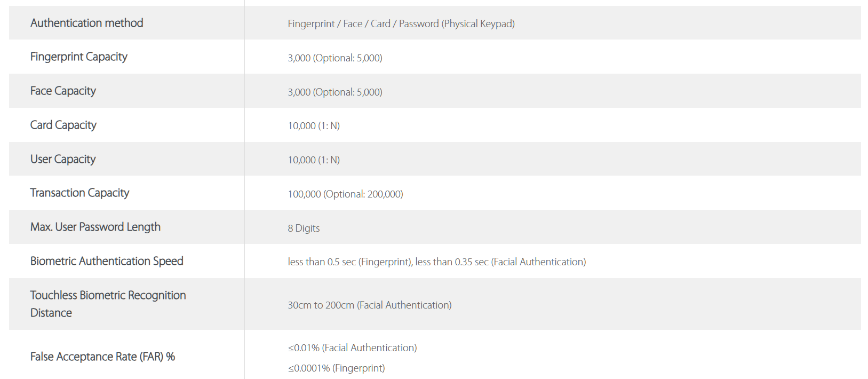This screenshot has width=868, height=379.
Task: Click the Max. User Password Length label
Action: click(95, 227)
